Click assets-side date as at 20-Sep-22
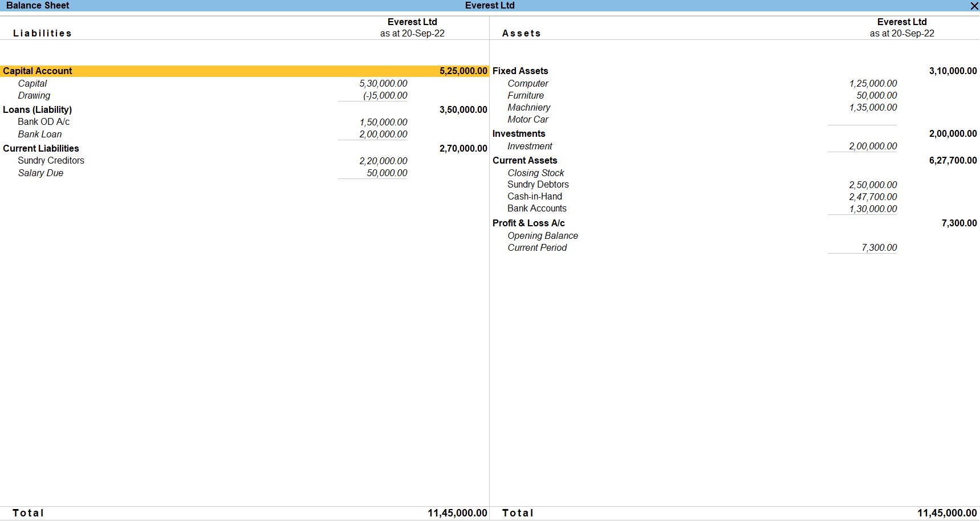This screenshot has width=980, height=521. tap(902, 34)
